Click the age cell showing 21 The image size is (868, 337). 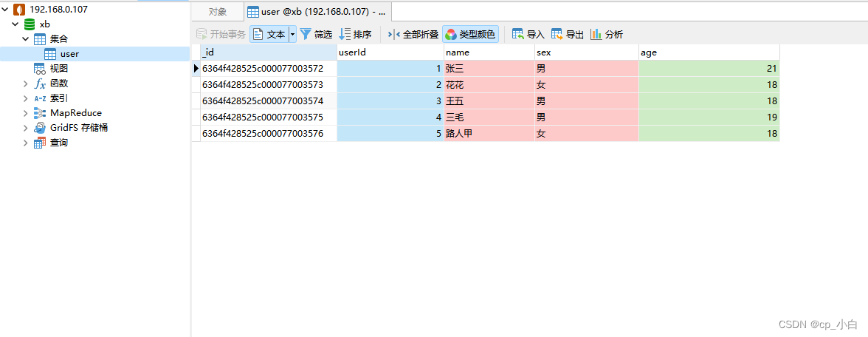pos(709,69)
